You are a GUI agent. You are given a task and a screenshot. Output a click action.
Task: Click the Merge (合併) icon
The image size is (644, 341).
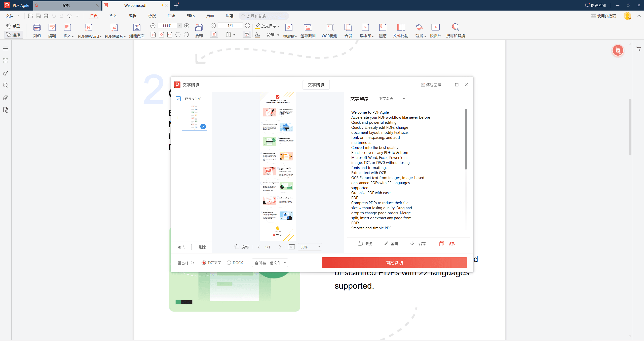tap(348, 30)
